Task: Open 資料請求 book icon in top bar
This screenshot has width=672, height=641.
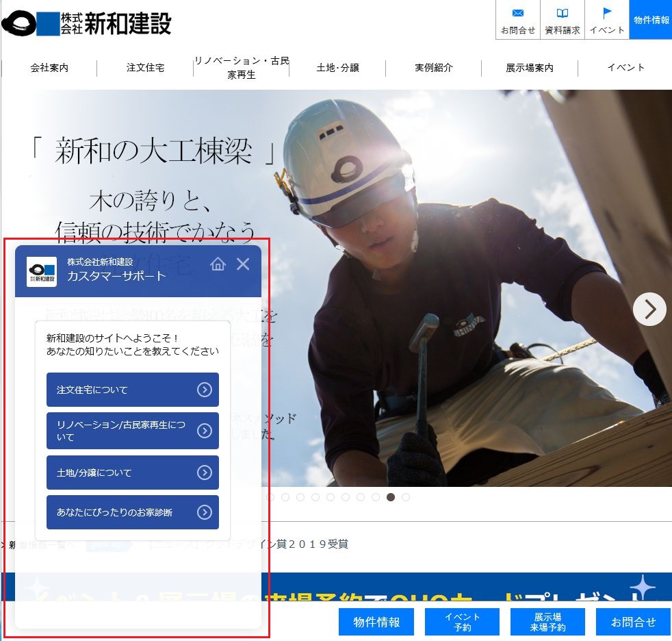Action: [563, 20]
